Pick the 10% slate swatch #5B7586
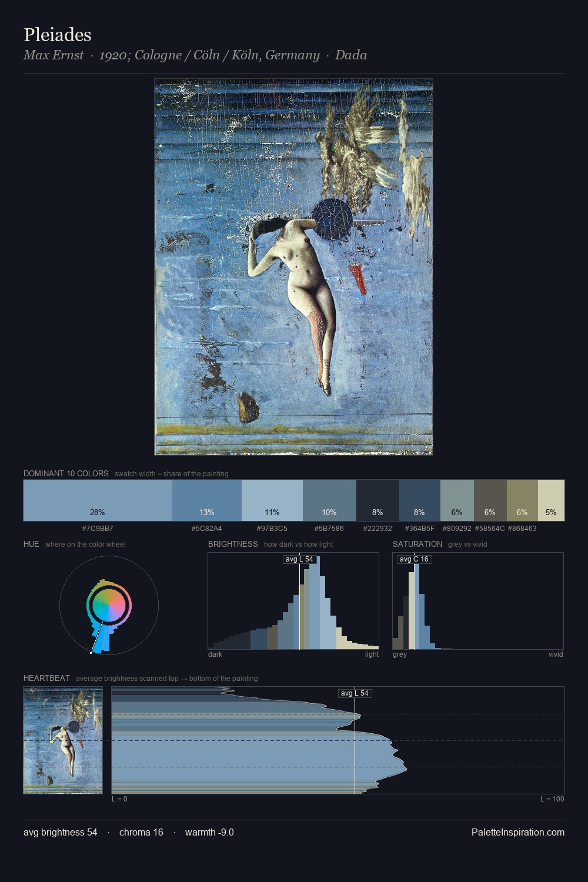This screenshot has height=882, width=588. tap(329, 500)
